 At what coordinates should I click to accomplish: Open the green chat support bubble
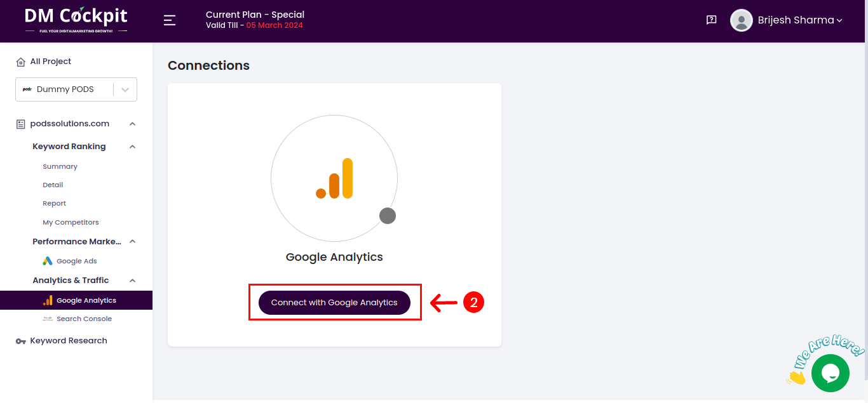coord(831,373)
